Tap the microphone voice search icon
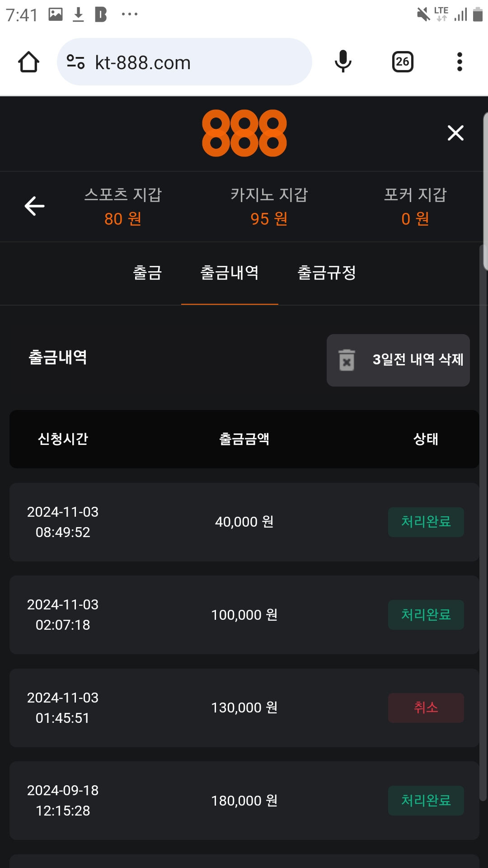This screenshot has height=868, width=488. click(x=343, y=62)
